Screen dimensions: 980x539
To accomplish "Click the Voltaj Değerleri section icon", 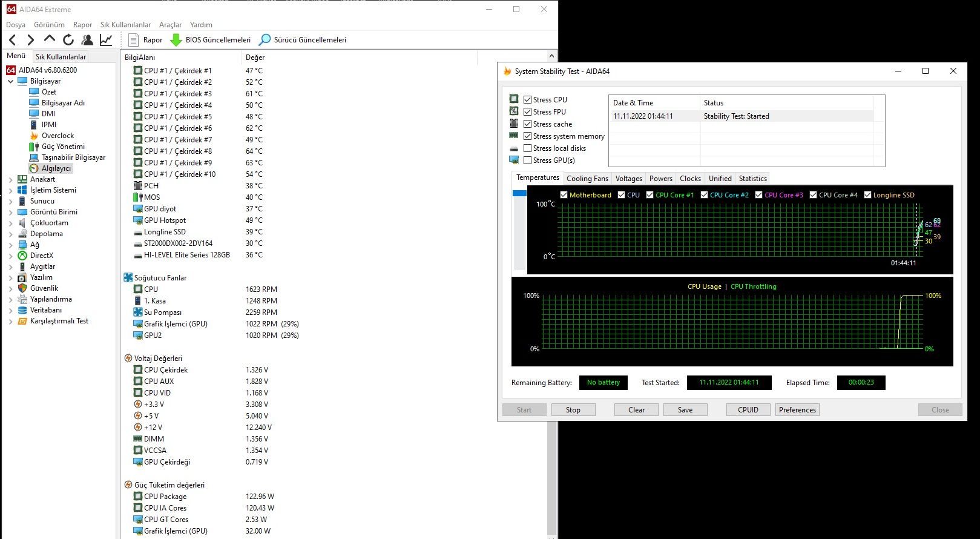I will [128, 359].
